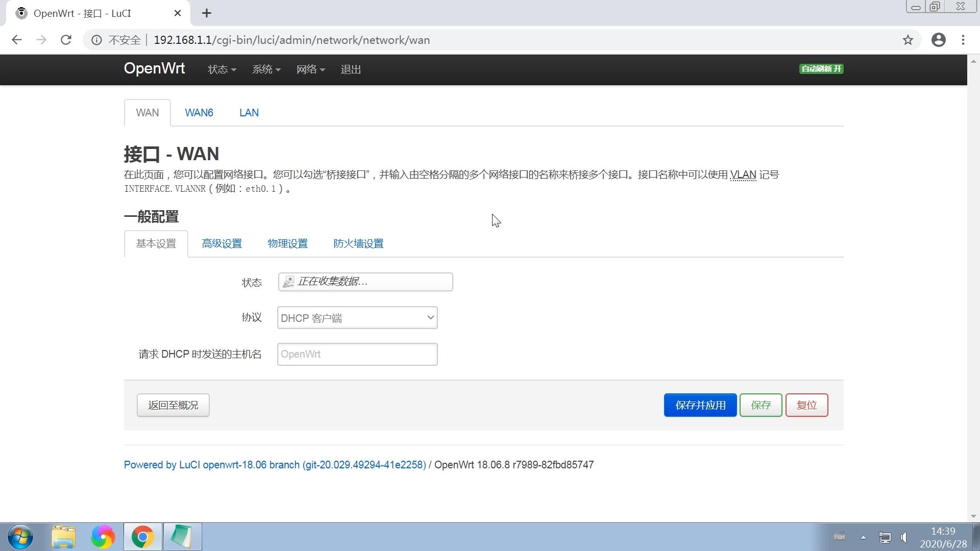The height and width of the screenshot is (551, 980).
Task: Reload the current page
Action: click(x=66, y=40)
